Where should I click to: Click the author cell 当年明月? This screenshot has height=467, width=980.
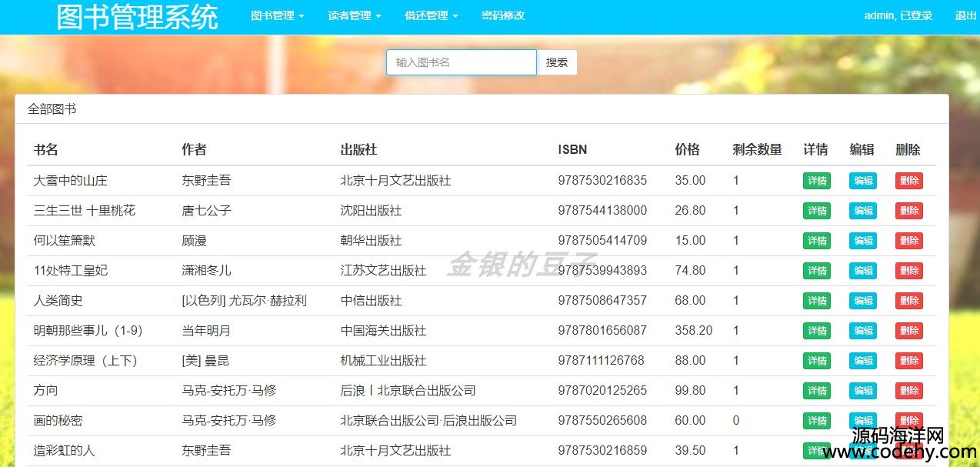206,331
